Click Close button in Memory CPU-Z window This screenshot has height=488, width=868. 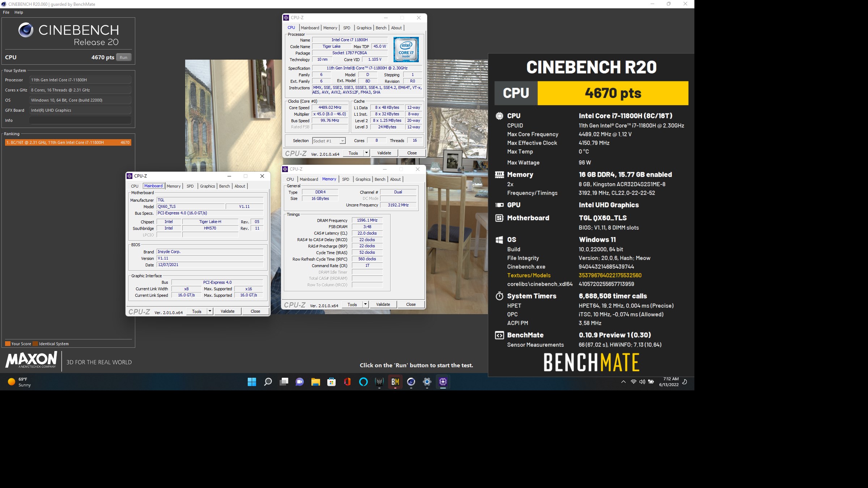pyautogui.click(x=411, y=304)
